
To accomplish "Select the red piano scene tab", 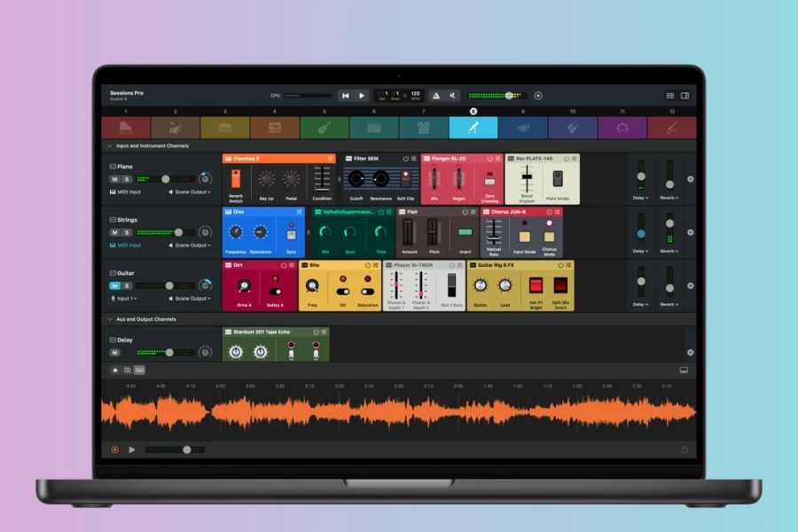I will 126,128.
